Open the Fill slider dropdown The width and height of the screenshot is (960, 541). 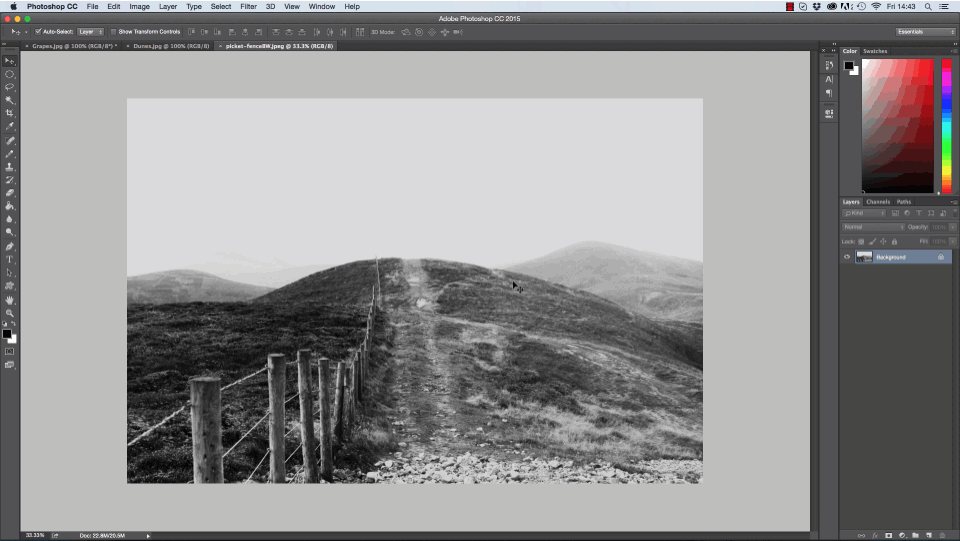pyautogui.click(x=953, y=242)
